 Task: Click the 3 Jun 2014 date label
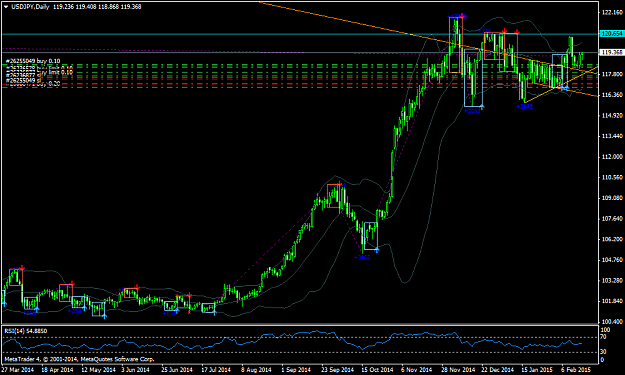[135, 369]
